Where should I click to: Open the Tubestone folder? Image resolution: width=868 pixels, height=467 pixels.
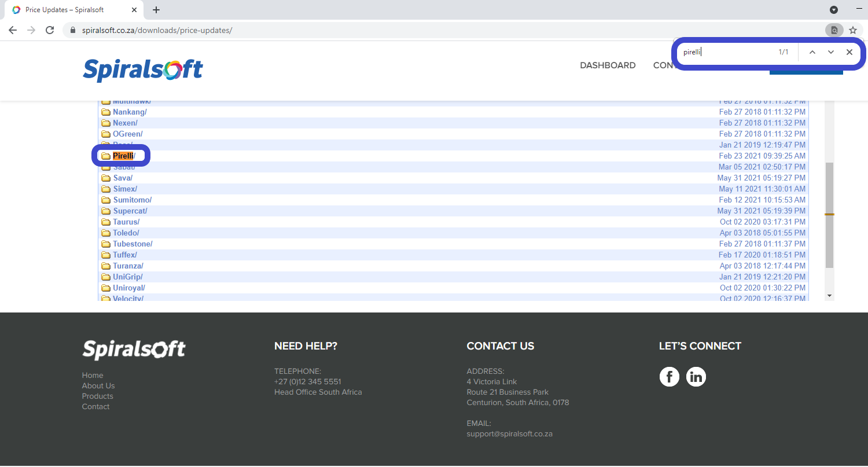[133, 244]
